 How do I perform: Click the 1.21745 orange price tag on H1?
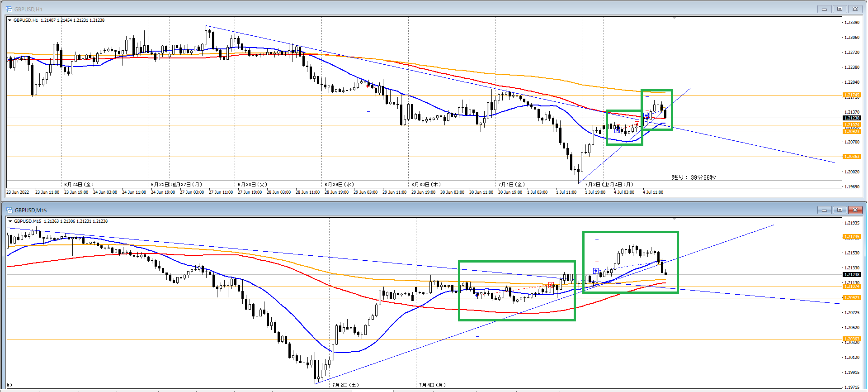[852, 95]
